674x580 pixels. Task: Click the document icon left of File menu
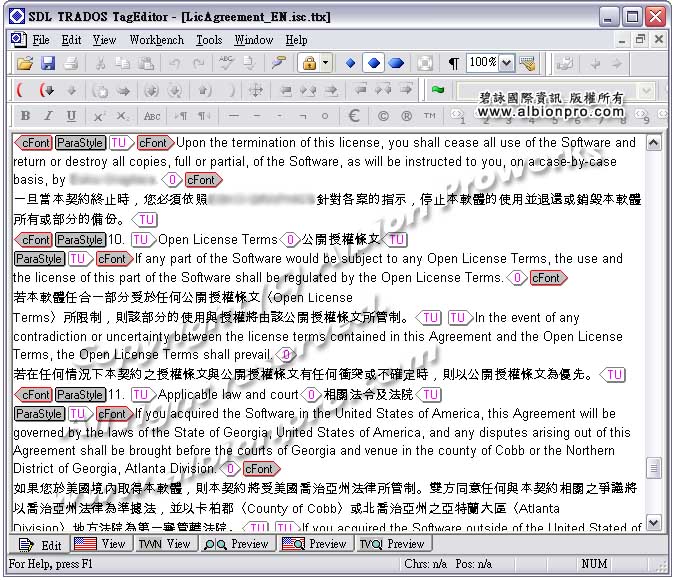pos(18,40)
